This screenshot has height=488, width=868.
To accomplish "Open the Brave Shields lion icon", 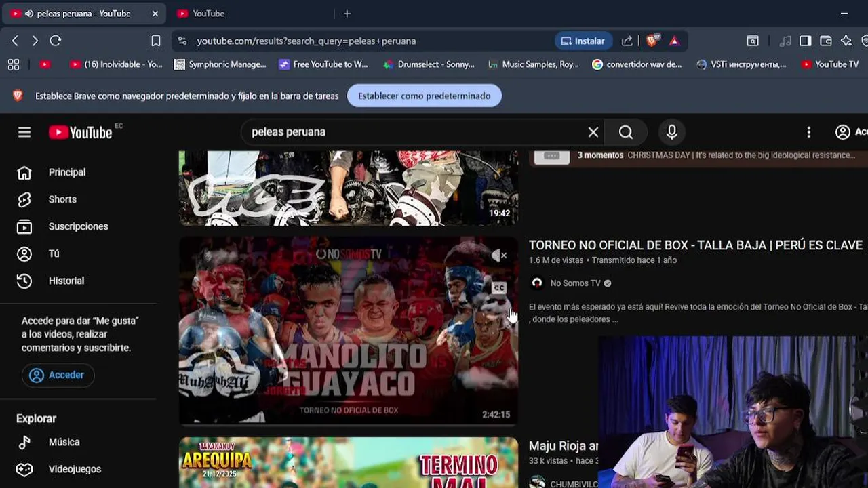I will [x=652, y=41].
